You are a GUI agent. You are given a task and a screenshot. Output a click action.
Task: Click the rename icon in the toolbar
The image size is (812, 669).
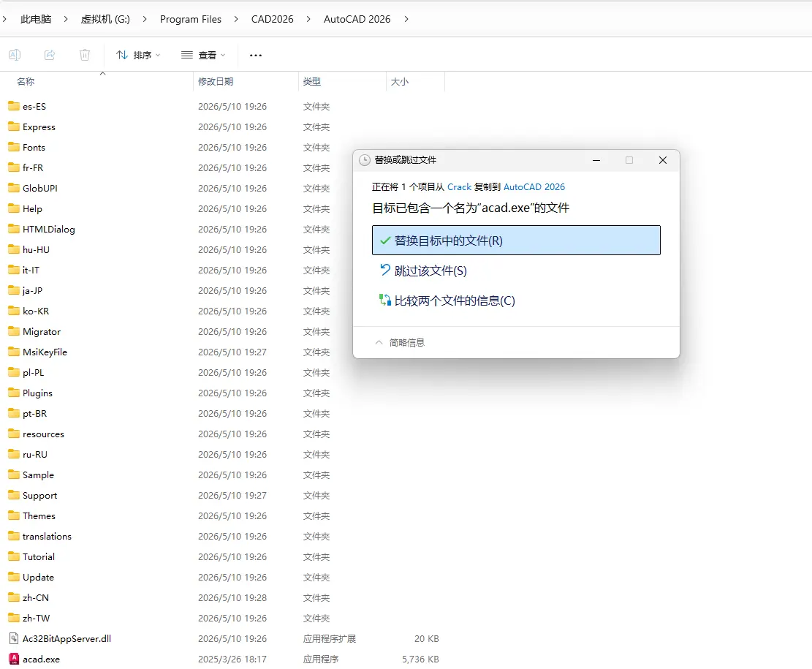[x=15, y=55]
